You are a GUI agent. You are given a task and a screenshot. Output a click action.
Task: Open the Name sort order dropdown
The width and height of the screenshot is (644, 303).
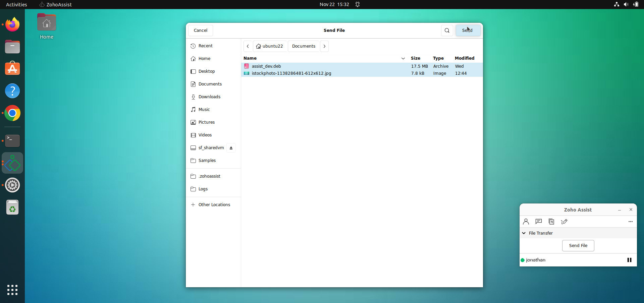404,58
